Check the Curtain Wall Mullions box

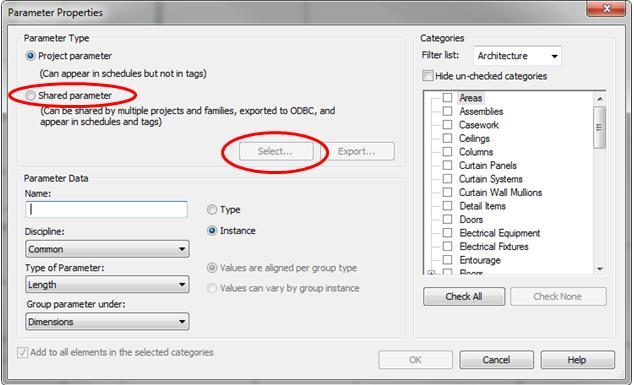[x=447, y=192]
